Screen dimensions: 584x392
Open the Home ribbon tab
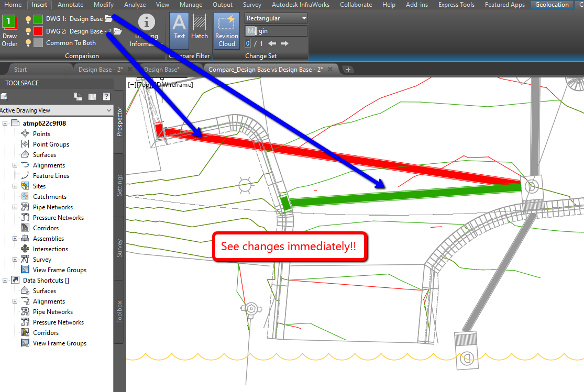coord(13,5)
